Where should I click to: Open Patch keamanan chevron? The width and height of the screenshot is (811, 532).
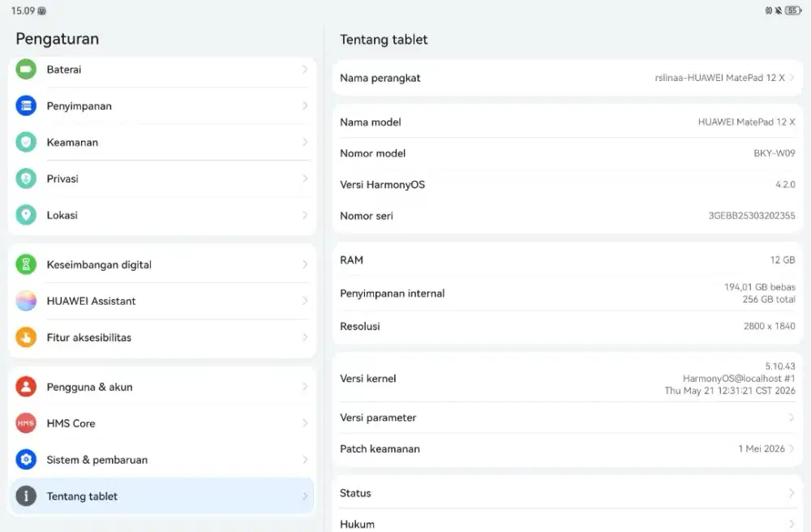pos(792,448)
